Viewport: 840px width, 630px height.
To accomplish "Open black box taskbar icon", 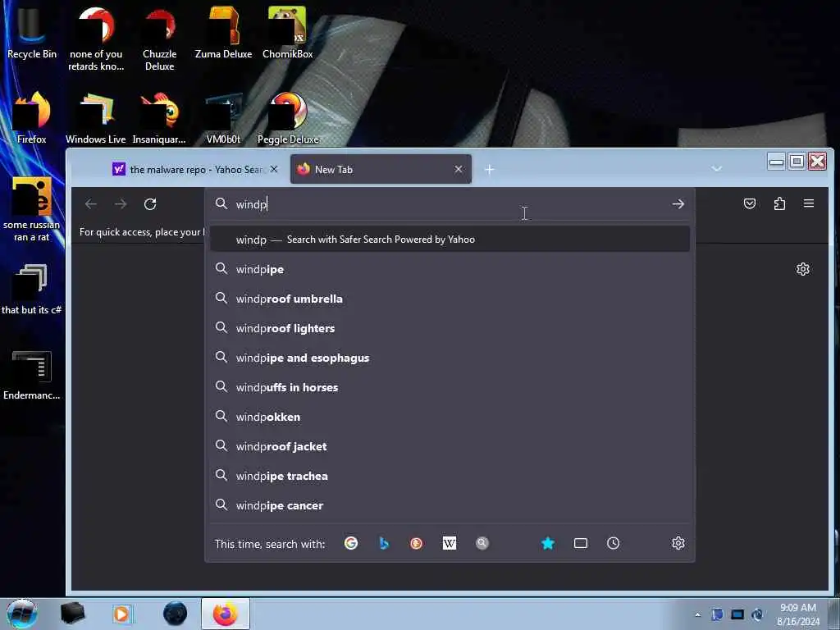I will pyautogui.click(x=72, y=614).
